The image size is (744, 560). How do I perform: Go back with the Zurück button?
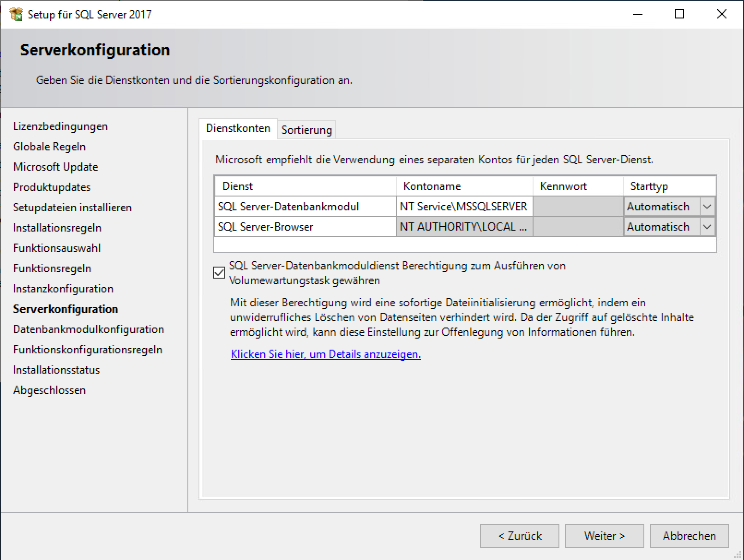coord(519,536)
